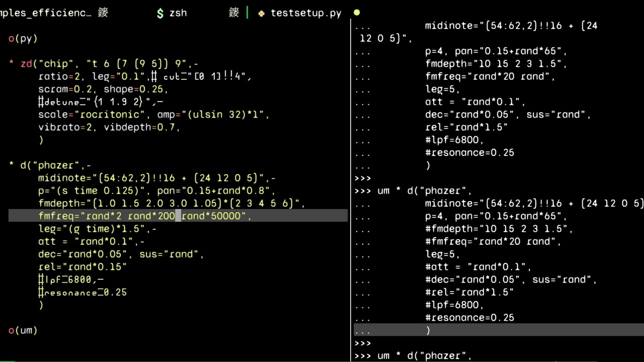This screenshot has height=362, width=644.
Task: Click the ratio=2, leg="0.1" line
Action: click(x=145, y=76)
